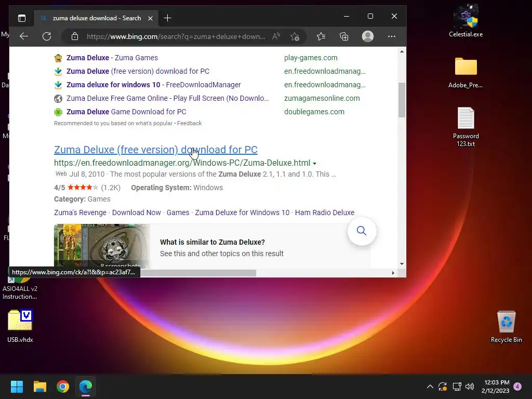The image size is (532, 399).
Task: Click the horizontal scrollbar right arrow
Action: (x=393, y=273)
